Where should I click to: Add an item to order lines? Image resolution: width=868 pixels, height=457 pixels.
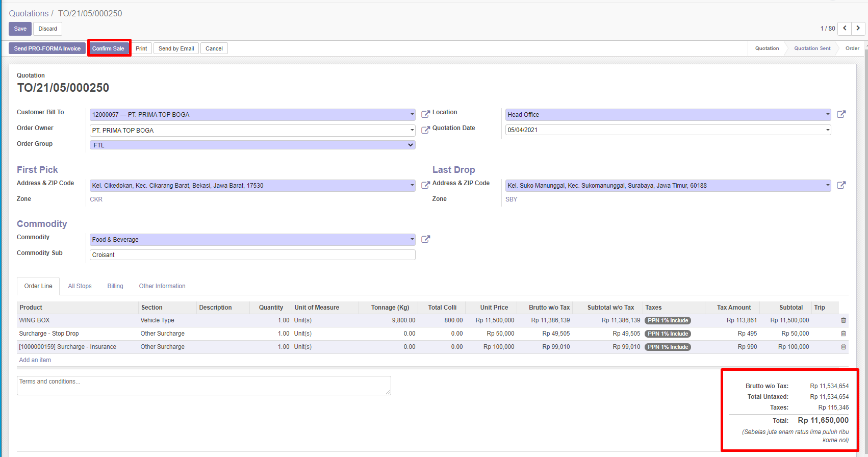35,360
